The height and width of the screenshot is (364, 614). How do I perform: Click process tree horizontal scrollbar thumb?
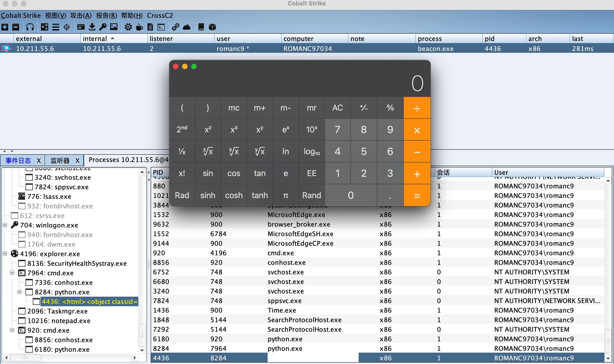[25, 358]
